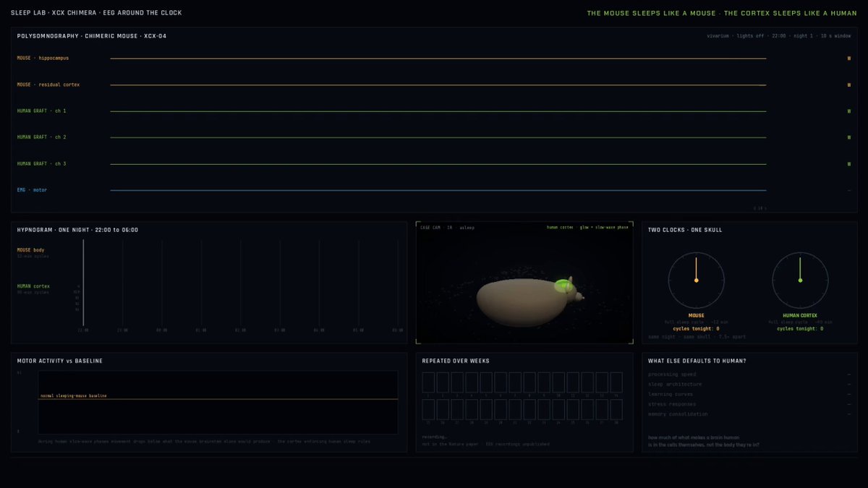
Task: Select the night box numbered 1
Action: [428, 382]
